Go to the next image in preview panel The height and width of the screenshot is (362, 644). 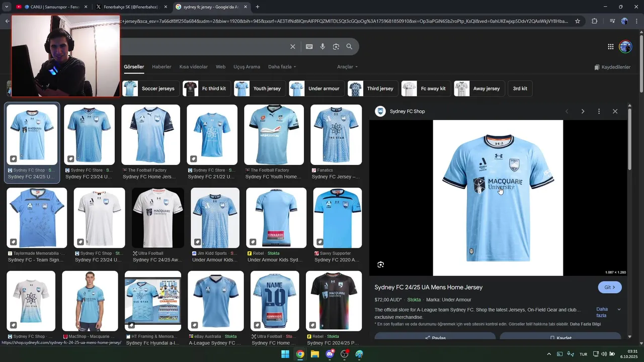583,112
